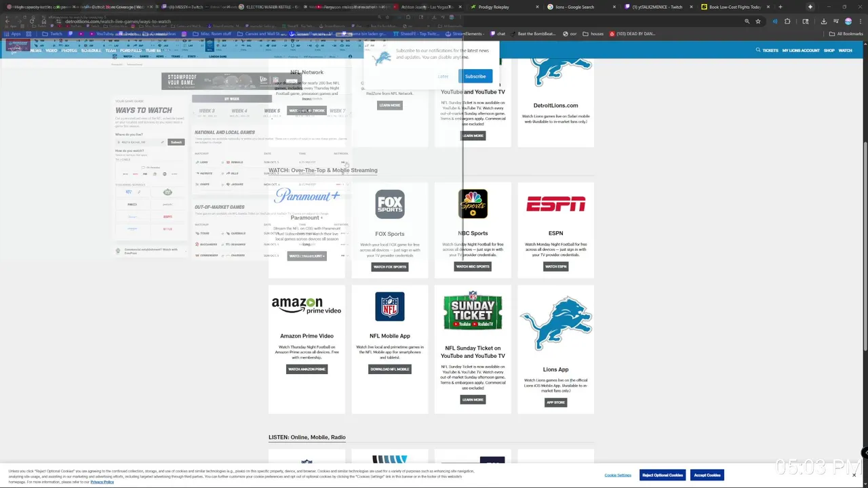Viewport: 868px width, 488px height.
Task: Open the Chrome three-dot menu
Action: (x=860, y=21)
